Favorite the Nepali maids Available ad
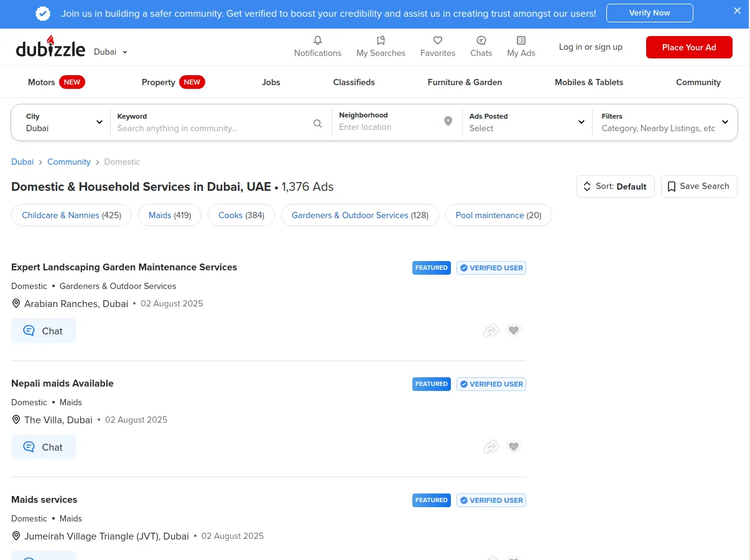This screenshot has width=750, height=560. click(x=514, y=447)
